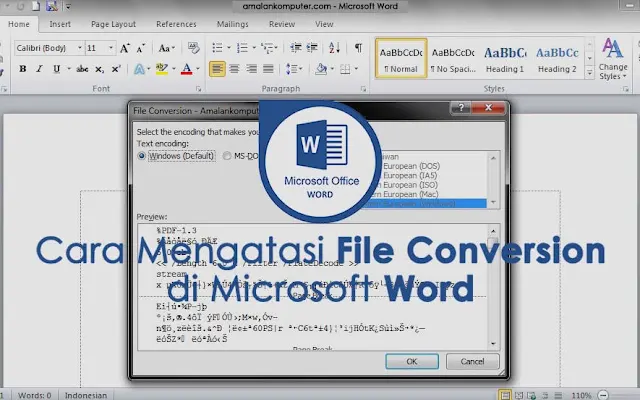The height and width of the screenshot is (400, 640).
Task: Switch to Print Layout view
Action: [505, 395]
